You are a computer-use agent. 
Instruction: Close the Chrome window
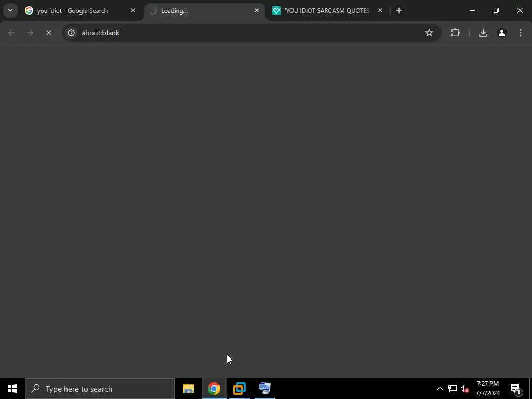pos(520,11)
